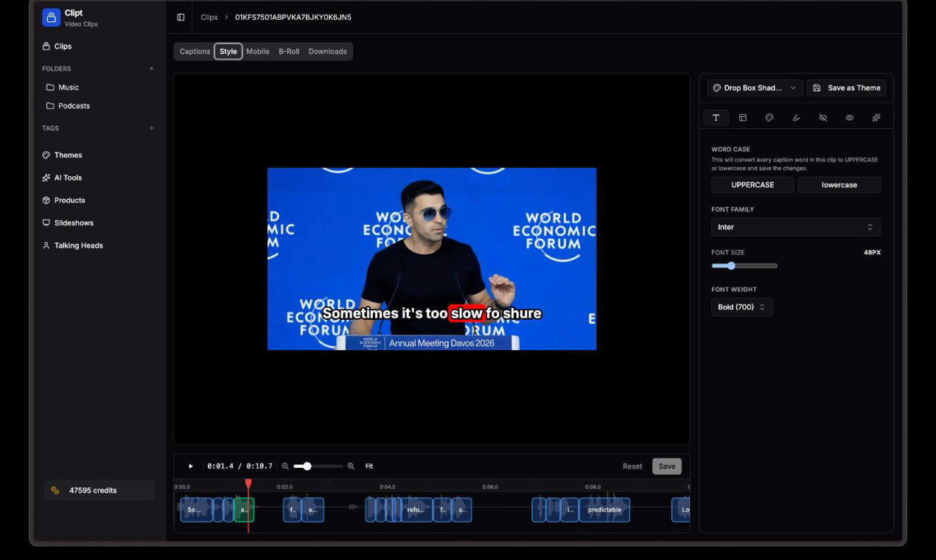Click the eye visibility icon
This screenshot has height=560, width=936.
(850, 118)
